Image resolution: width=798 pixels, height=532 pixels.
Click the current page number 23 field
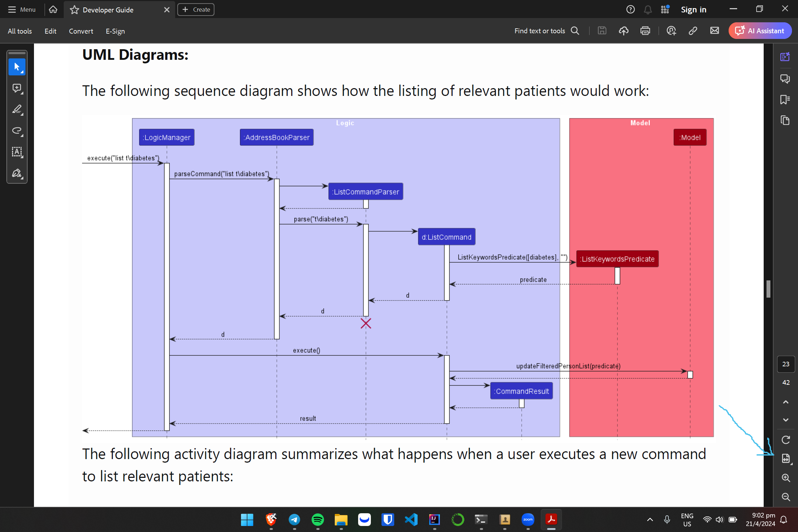(x=786, y=364)
